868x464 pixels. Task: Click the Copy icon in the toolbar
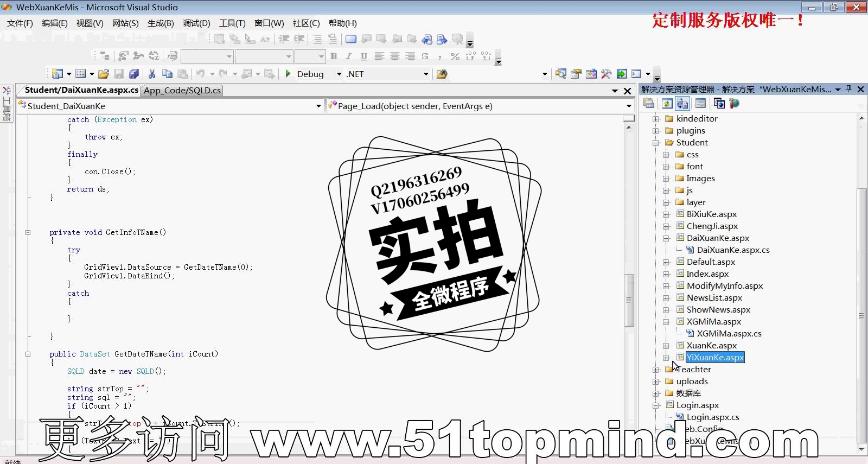pyautogui.click(x=167, y=74)
